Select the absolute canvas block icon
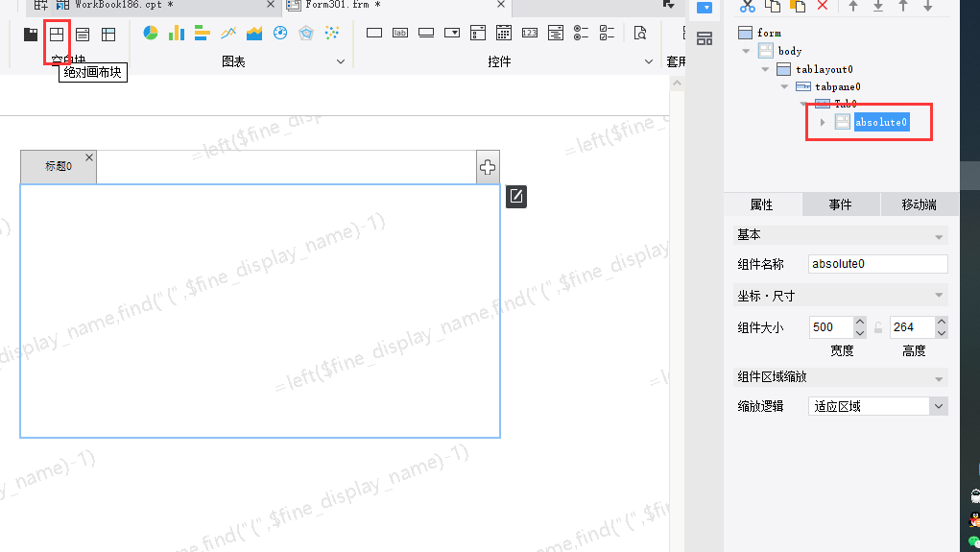Screen dimensions: 980x552 click(x=57, y=34)
